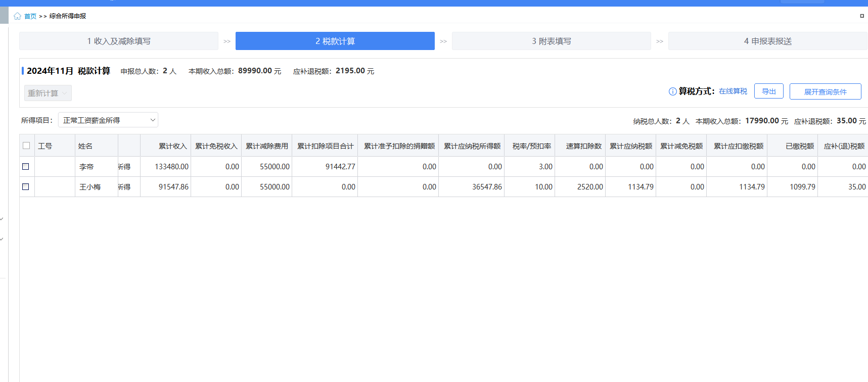This screenshot has height=382, width=868.
Task: Switch to step 3 附表填写
Action: [x=552, y=41]
